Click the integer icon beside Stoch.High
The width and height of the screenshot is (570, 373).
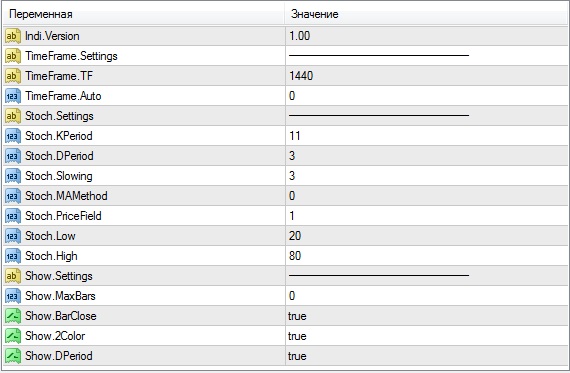[x=13, y=256]
